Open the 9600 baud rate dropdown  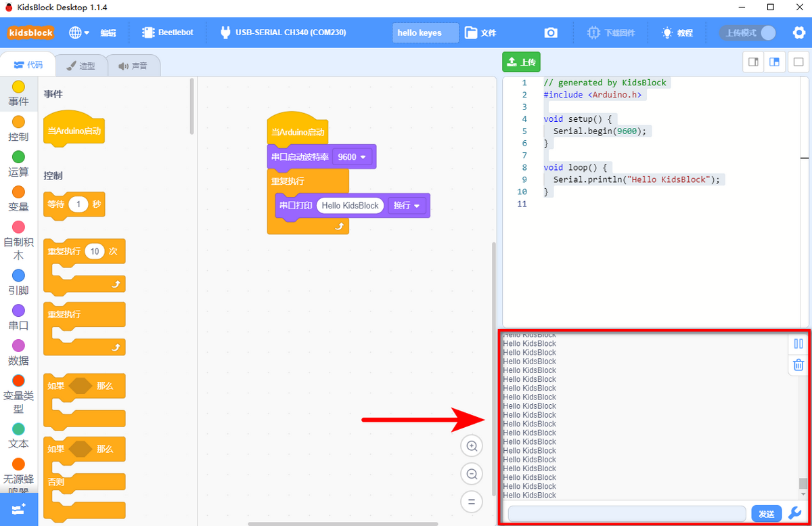[x=354, y=157]
